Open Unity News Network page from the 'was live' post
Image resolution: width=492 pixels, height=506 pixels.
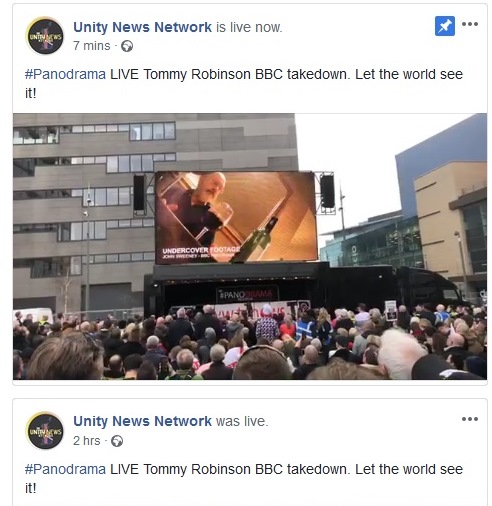click(142, 421)
